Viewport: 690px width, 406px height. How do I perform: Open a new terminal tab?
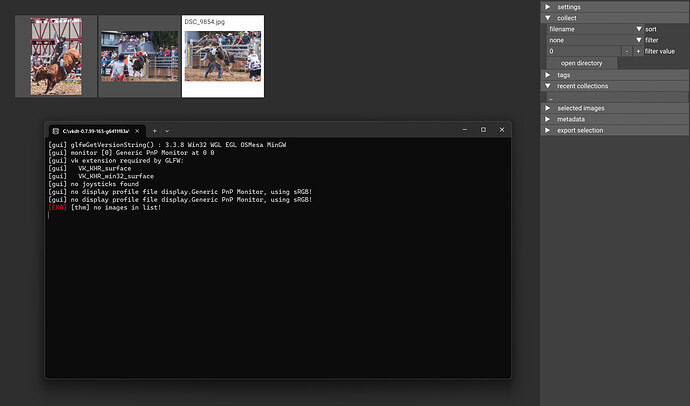[154, 131]
